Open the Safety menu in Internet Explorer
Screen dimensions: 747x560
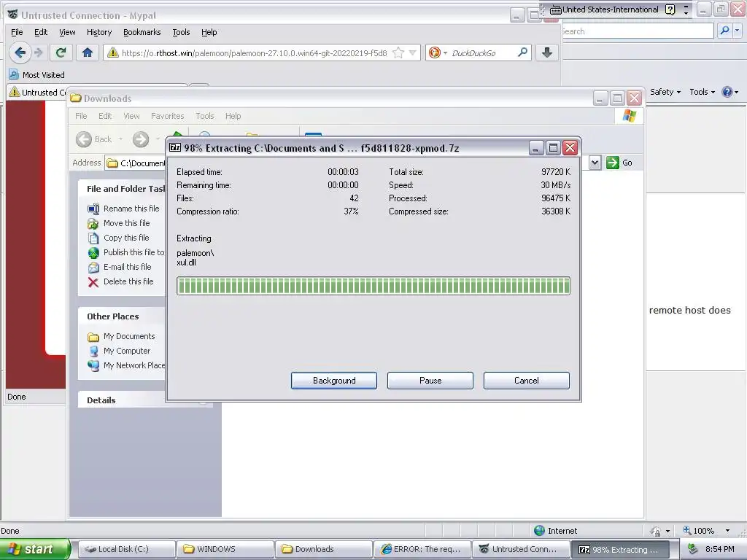click(665, 92)
